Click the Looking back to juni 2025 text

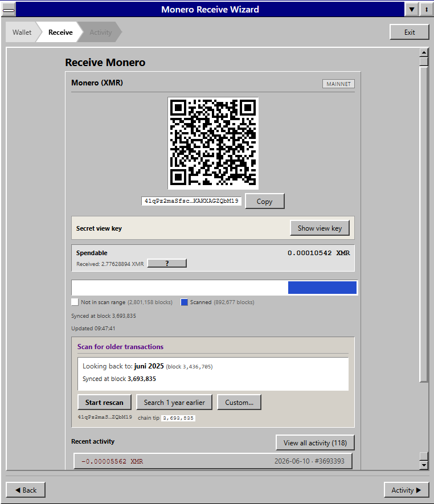(x=148, y=366)
